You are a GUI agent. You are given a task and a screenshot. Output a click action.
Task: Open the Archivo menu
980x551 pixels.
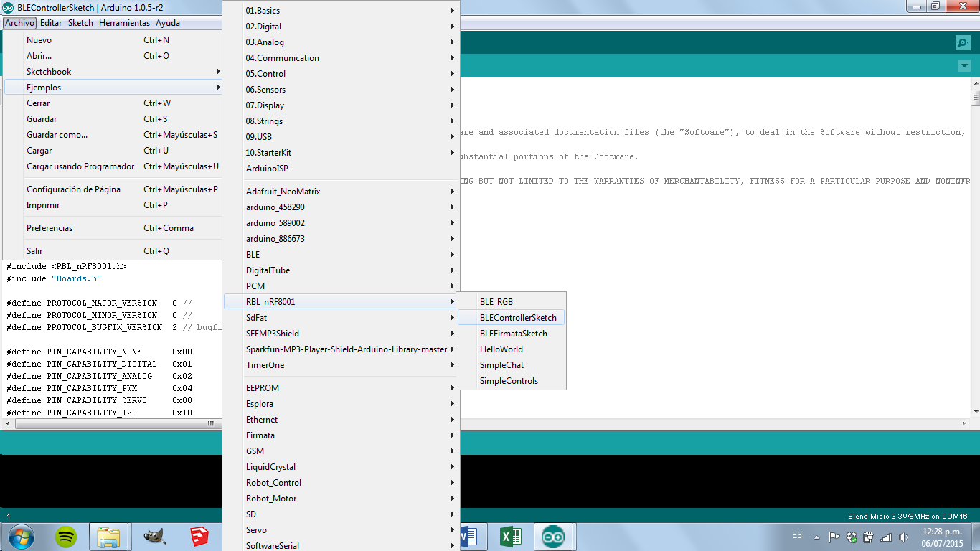tap(19, 23)
